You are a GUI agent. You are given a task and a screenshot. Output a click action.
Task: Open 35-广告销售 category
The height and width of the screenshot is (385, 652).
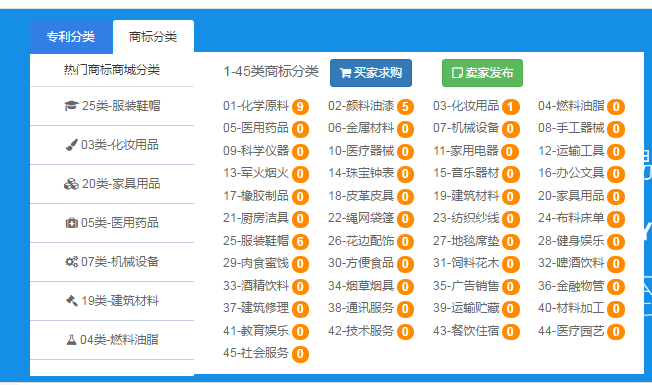coord(466,286)
